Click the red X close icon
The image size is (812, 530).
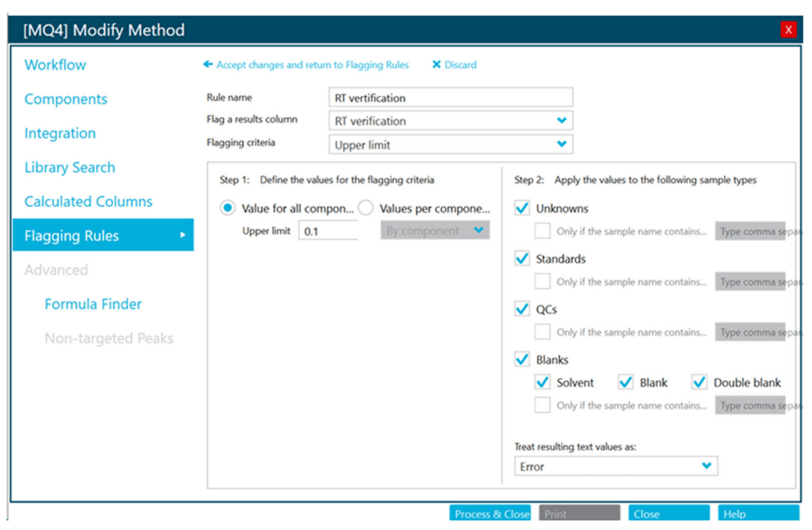coord(788,30)
